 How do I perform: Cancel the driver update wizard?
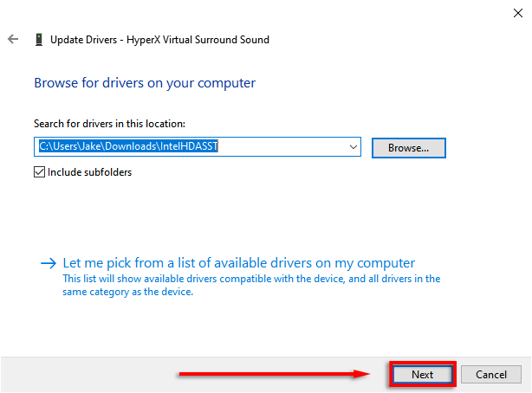491,374
